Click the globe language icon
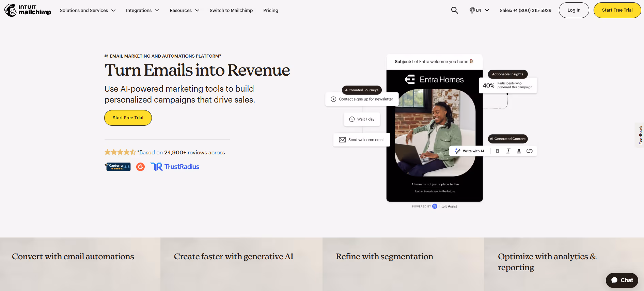 (472, 10)
